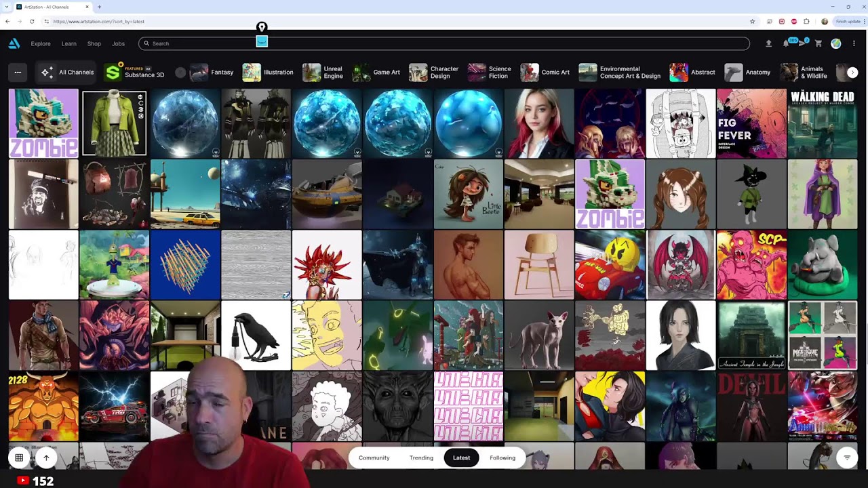
Task: Open the Abstract channel
Action: coord(692,73)
